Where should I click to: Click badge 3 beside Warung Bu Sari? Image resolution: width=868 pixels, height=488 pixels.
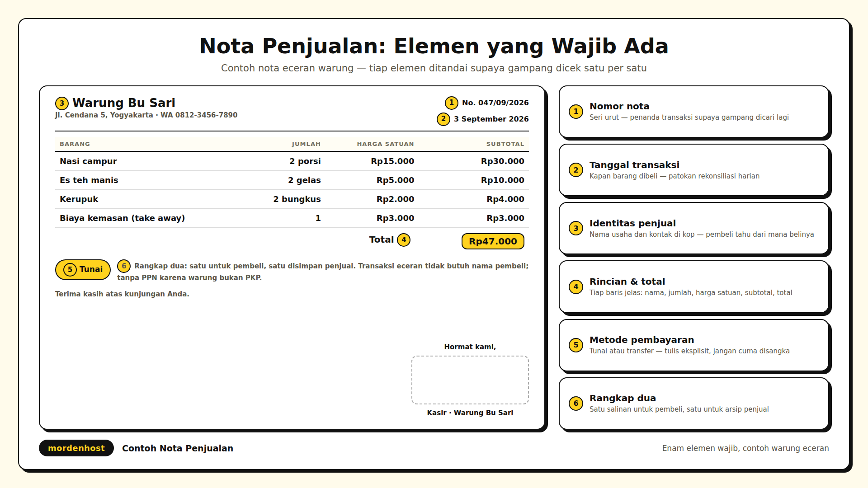62,103
